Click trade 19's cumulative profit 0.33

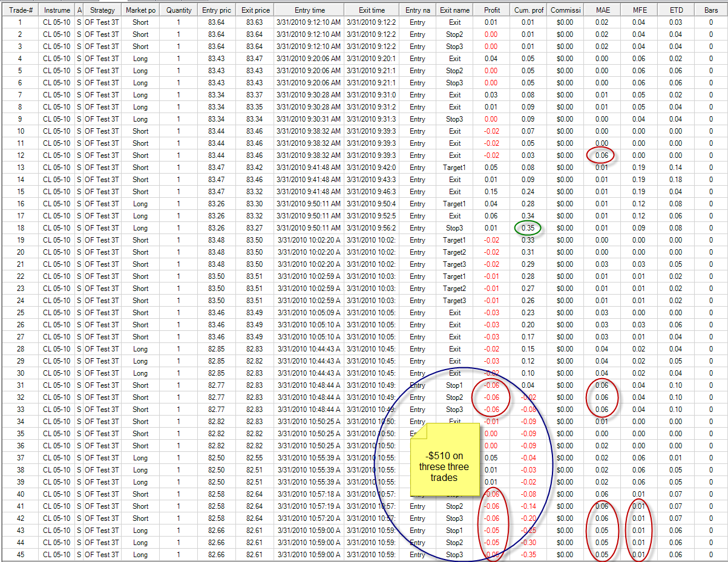529,240
